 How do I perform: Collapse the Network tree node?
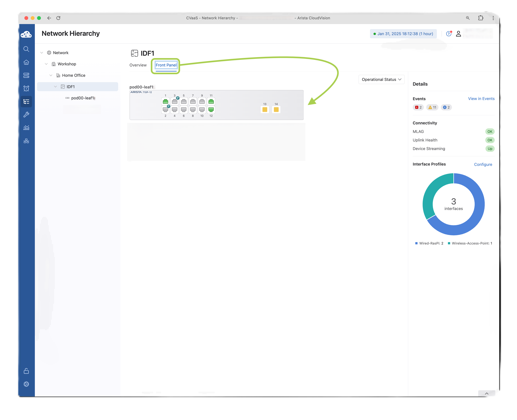point(42,53)
